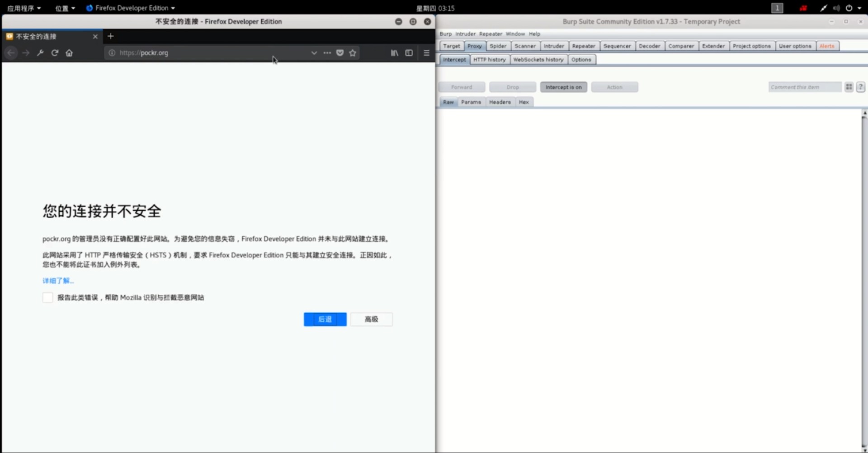
Task: Switch to the Proxy tab
Action: (474, 46)
